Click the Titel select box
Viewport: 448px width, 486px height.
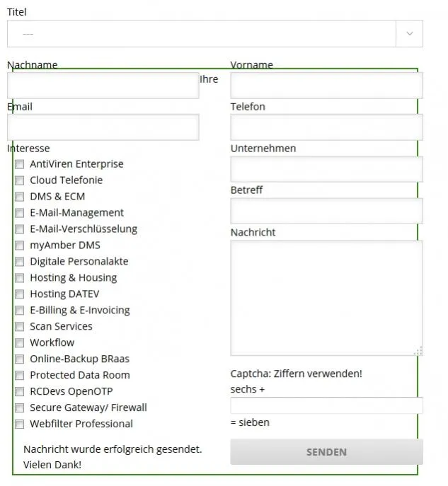215,33
